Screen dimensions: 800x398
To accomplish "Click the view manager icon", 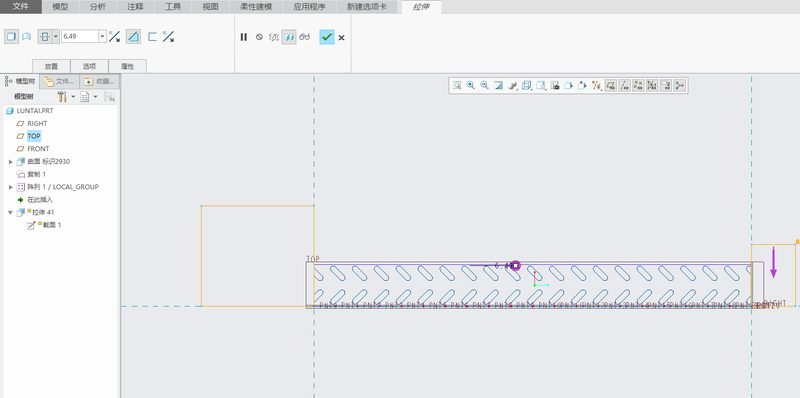I will [555, 86].
